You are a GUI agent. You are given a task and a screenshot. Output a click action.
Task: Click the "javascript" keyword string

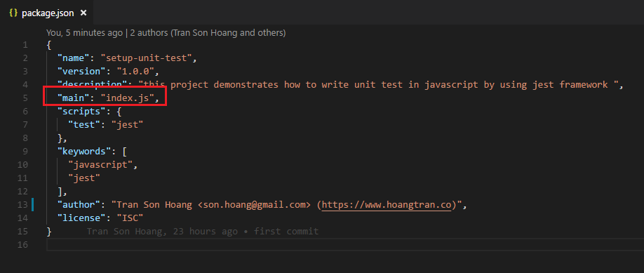point(100,165)
